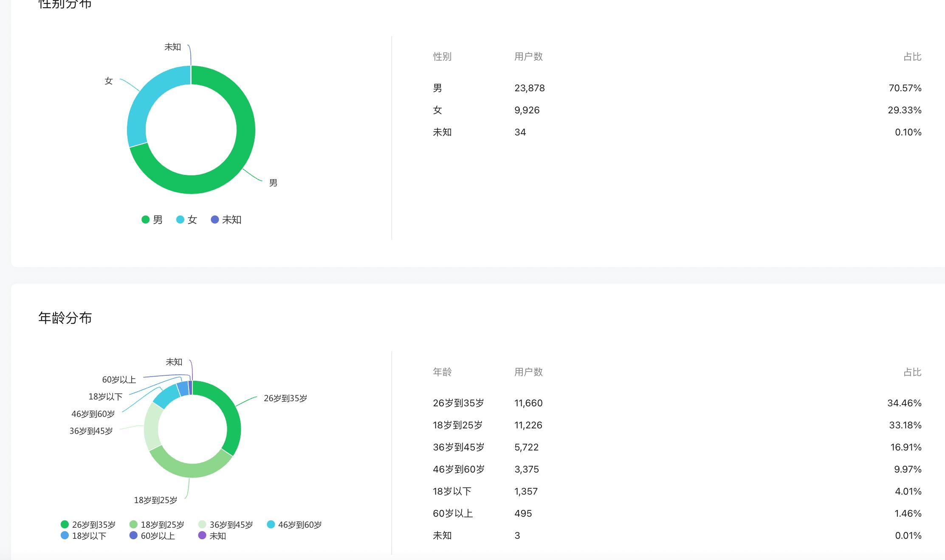
Task: Select the percentage 0.01%
Action: coord(908,535)
